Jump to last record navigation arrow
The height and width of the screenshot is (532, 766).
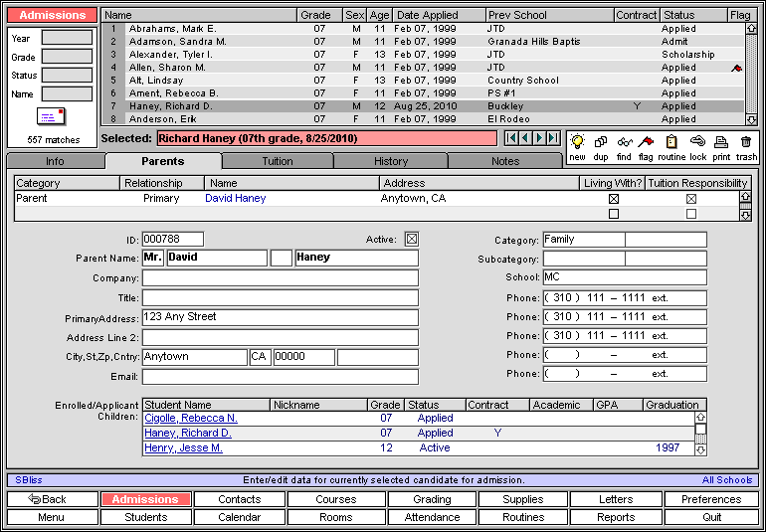(553, 138)
